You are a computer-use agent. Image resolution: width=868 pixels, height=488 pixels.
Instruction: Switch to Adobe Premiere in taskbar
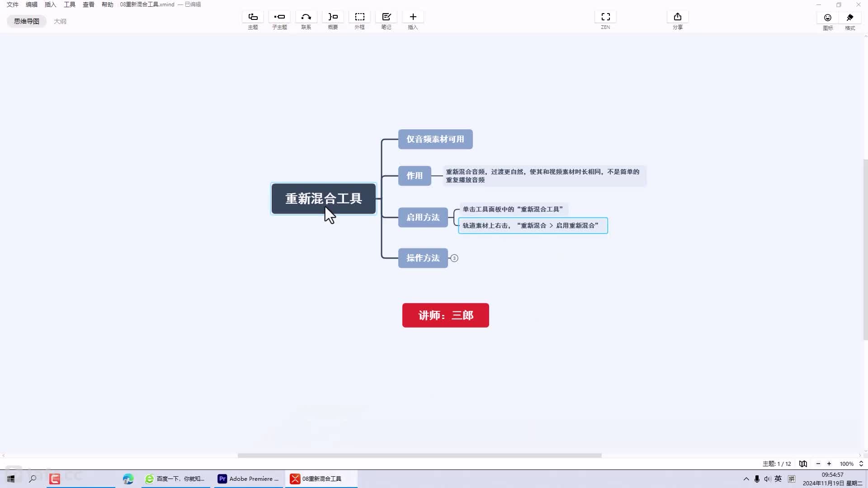tap(248, 479)
